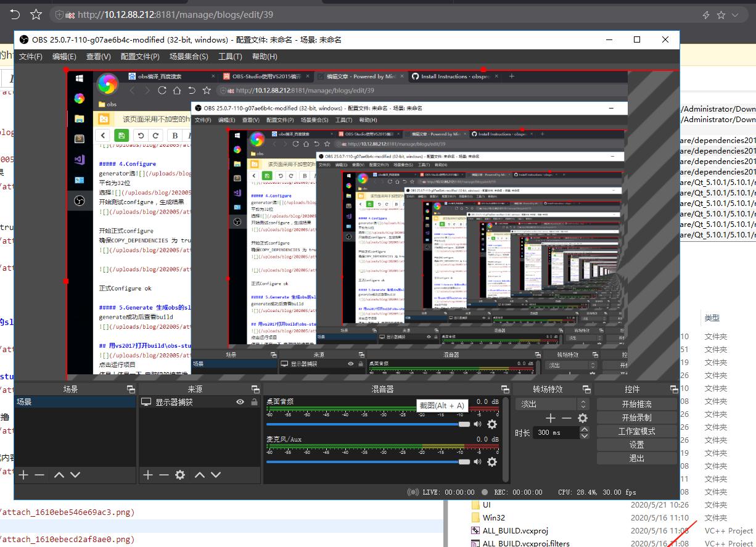
Task: Click the REC: 00:00:00 status indicator
Action: pyautogui.click(x=512, y=492)
